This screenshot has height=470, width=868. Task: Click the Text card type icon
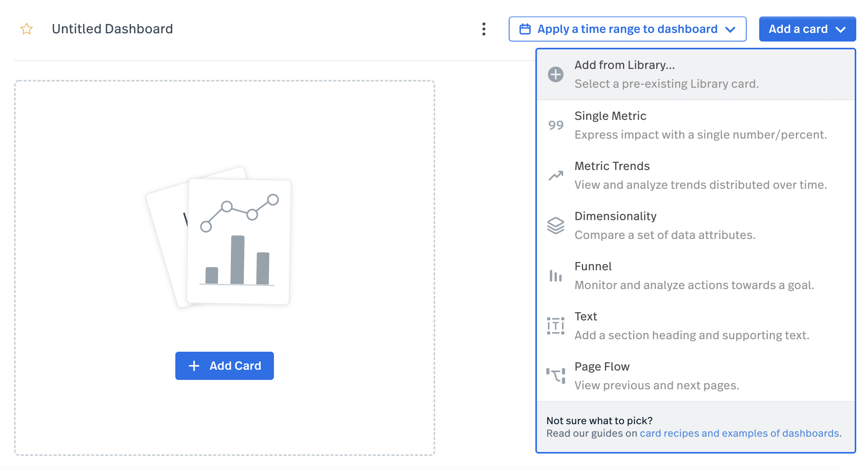click(556, 326)
